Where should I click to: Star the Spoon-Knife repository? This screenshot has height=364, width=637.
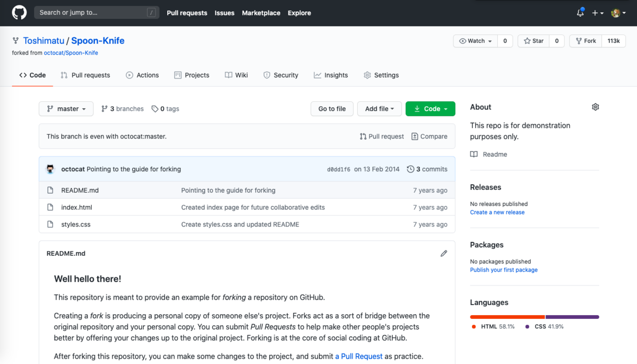533,41
